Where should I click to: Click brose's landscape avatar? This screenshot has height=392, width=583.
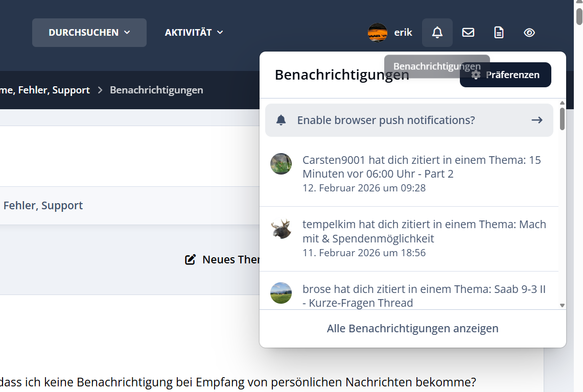click(x=281, y=293)
